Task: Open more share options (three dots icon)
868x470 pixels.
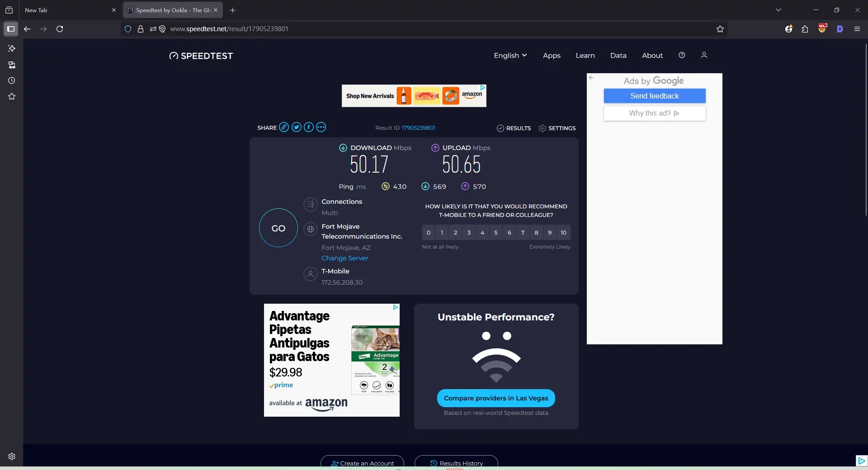Action: pos(321,127)
